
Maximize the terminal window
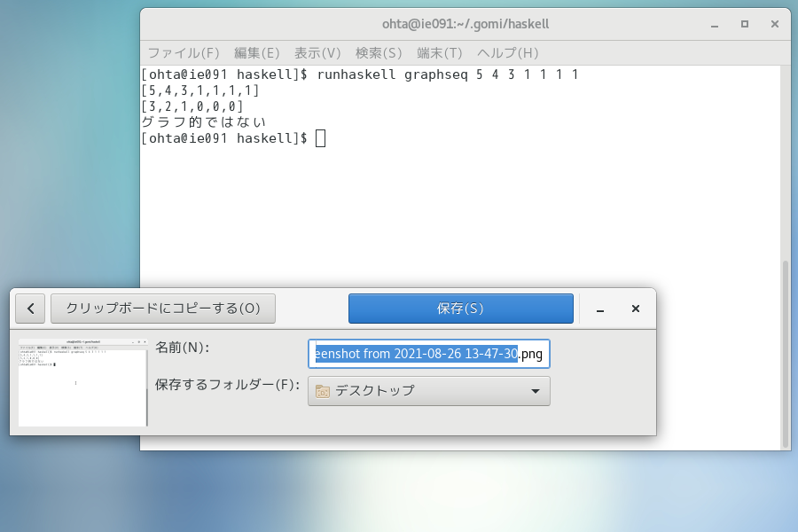744,24
